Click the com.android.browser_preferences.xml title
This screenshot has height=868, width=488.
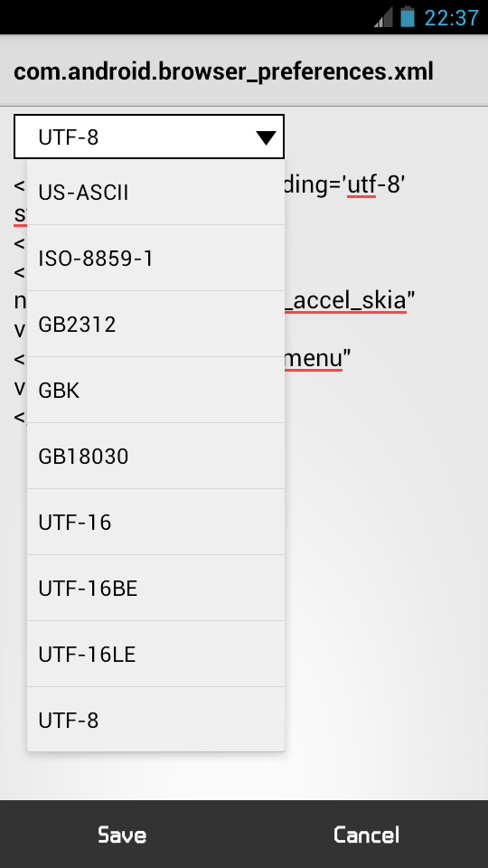223,72
